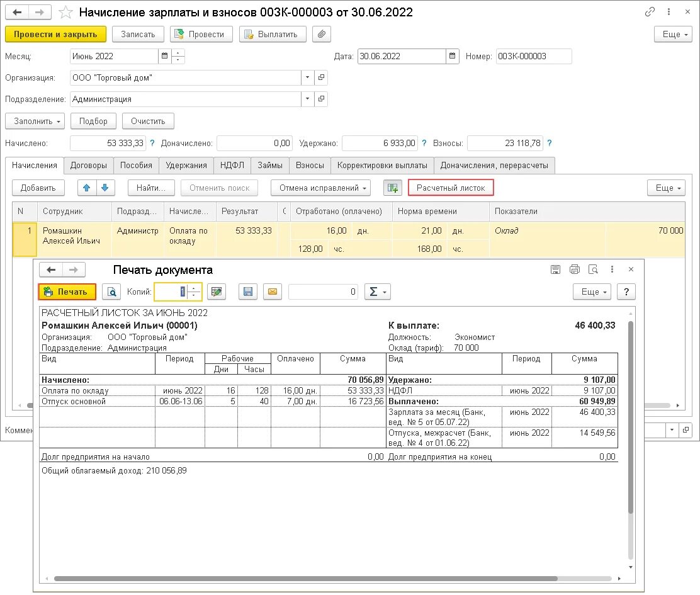
Task: Click the Выплатить button
Action: (273, 35)
